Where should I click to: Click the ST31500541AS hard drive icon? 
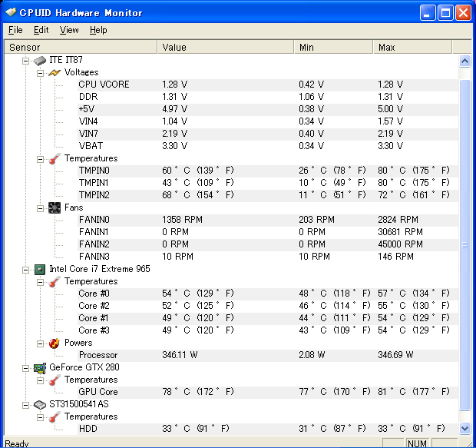40,404
